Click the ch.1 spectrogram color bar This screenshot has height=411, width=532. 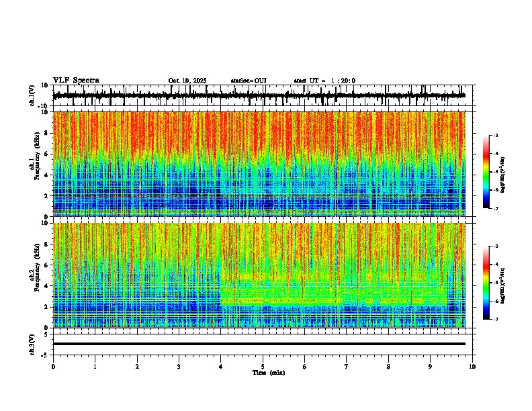tap(486, 172)
